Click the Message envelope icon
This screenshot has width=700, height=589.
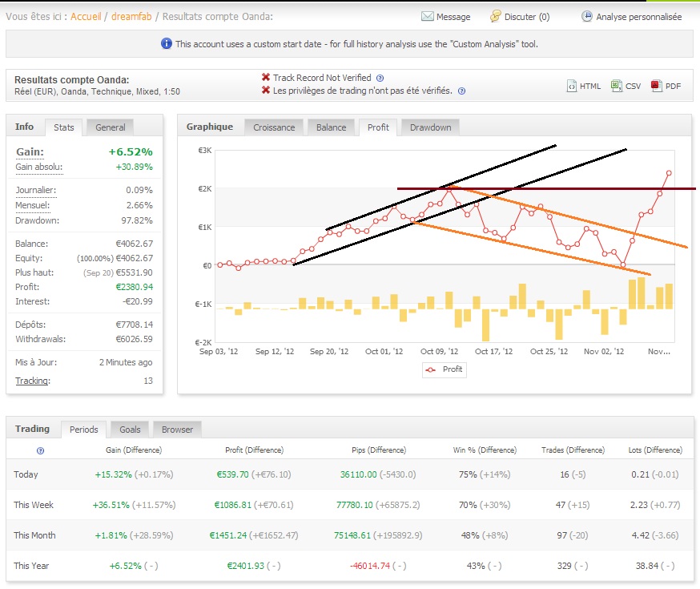428,16
